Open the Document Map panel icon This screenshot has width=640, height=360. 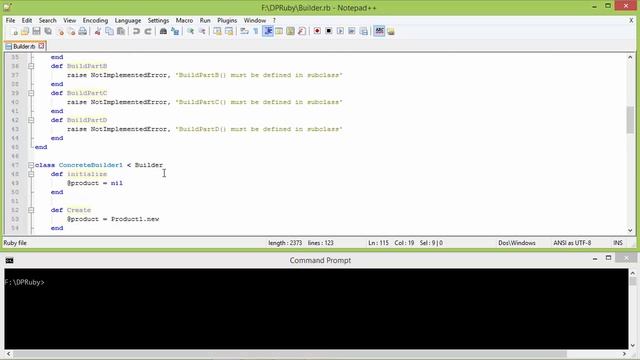(x=290, y=31)
